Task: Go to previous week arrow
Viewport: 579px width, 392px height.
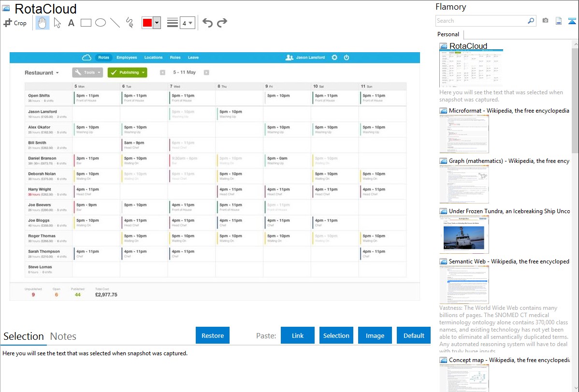Action: pos(162,73)
